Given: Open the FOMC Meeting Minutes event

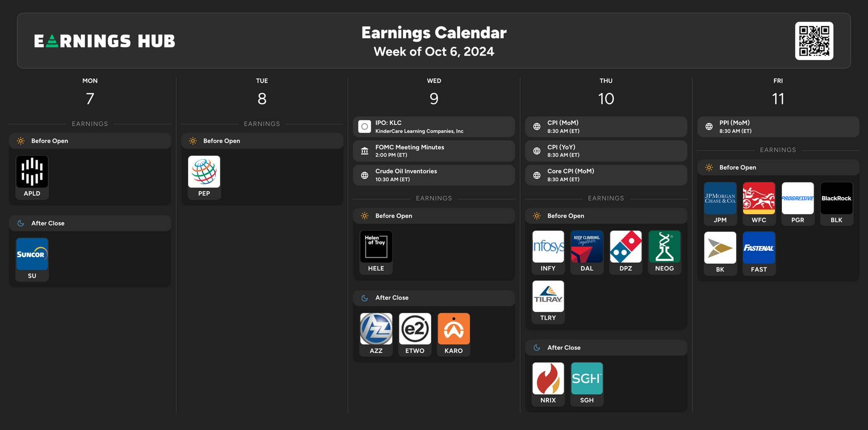Looking at the screenshot, I should (434, 151).
